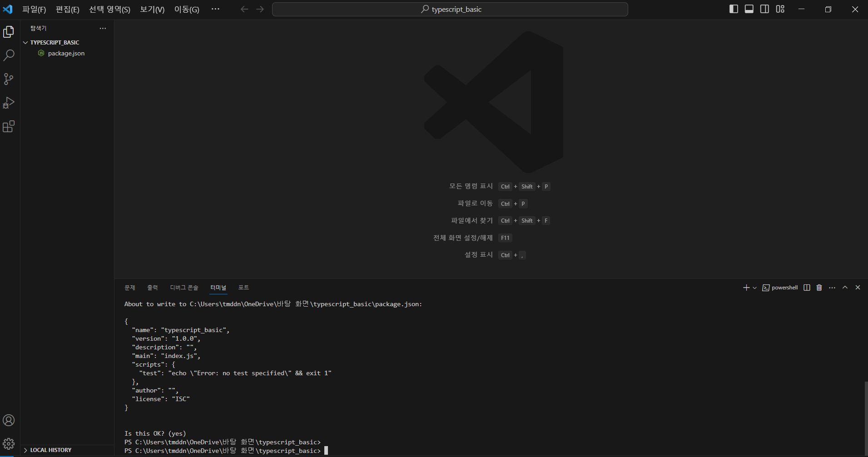Open the Extensions view
Image resolution: width=868 pixels, height=457 pixels.
pos(9,126)
